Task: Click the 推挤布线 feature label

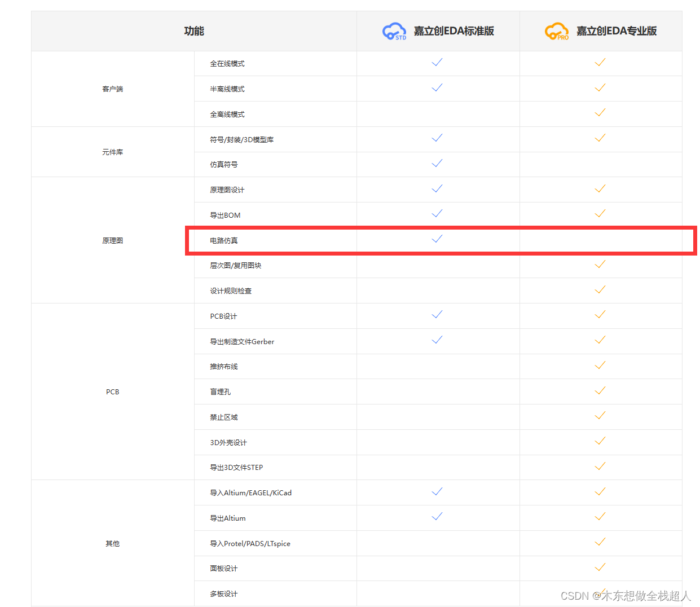Action: click(x=224, y=367)
